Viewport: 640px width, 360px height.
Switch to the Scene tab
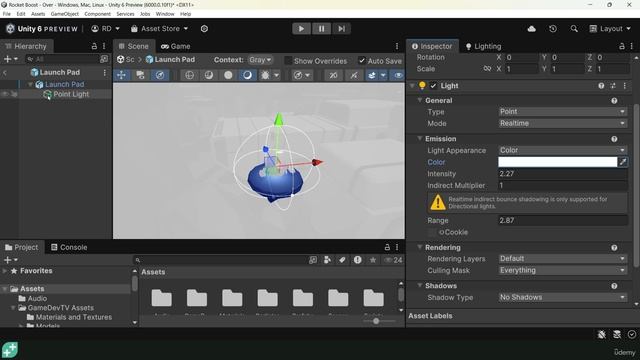pos(133,46)
